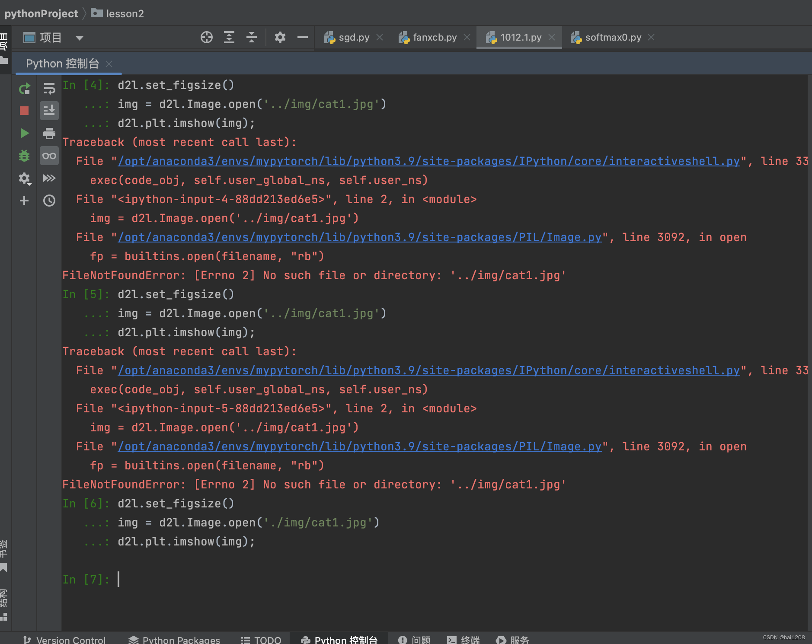Switch to the sgd.py tab
Viewport: 812px width, 644px height.
point(353,37)
